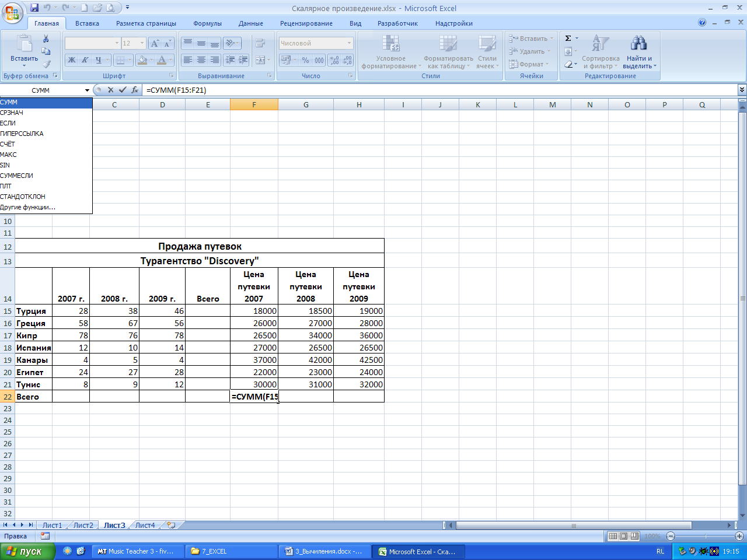
Task: Toggle top vertical alignment
Action: point(187,43)
